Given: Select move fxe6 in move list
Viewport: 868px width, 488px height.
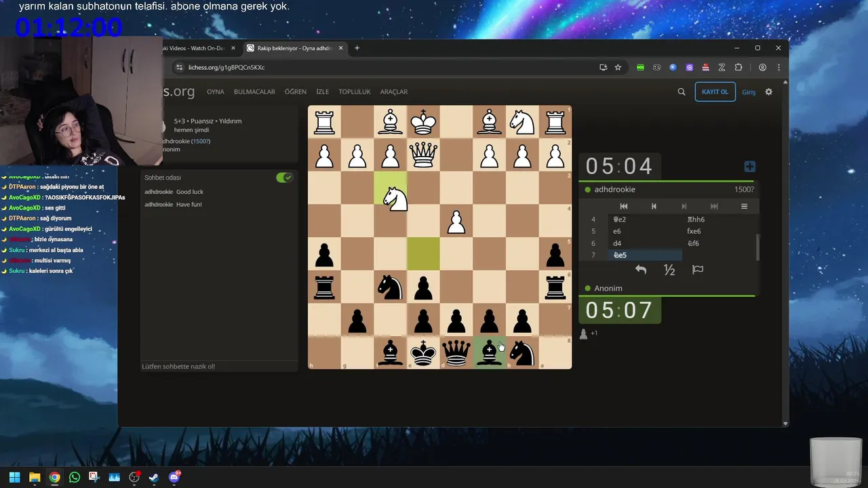Looking at the screenshot, I should pyautogui.click(x=719, y=231).
